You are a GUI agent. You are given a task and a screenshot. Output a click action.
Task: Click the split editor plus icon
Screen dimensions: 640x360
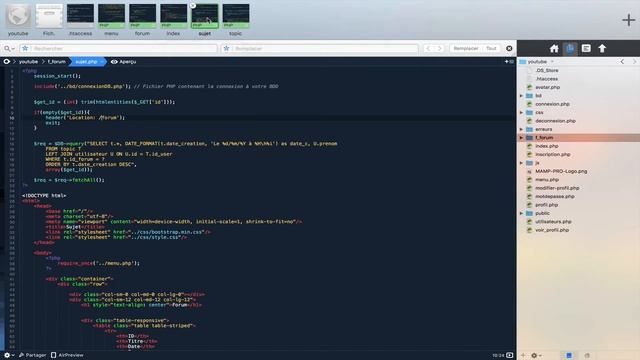coord(509,62)
